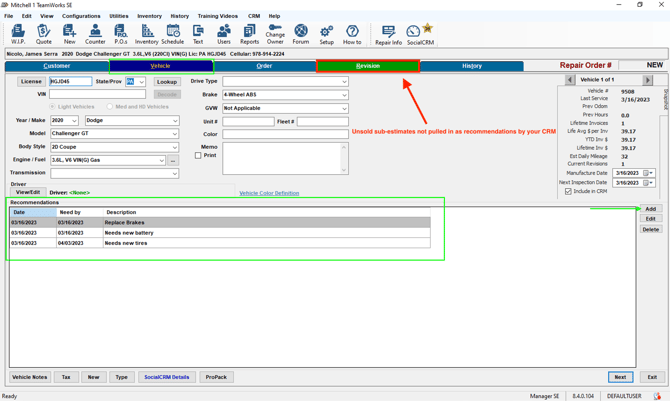670x401 pixels.
Task: Open the Vehicle Color Definition link
Action: pos(269,193)
